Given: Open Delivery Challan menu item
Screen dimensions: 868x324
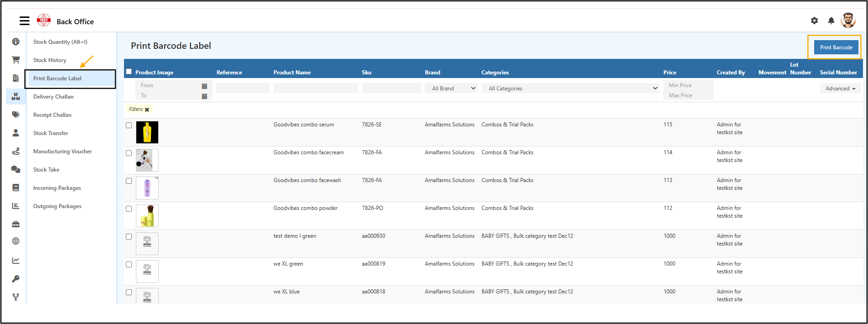Looking at the screenshot, I should [x=53, y=97].
